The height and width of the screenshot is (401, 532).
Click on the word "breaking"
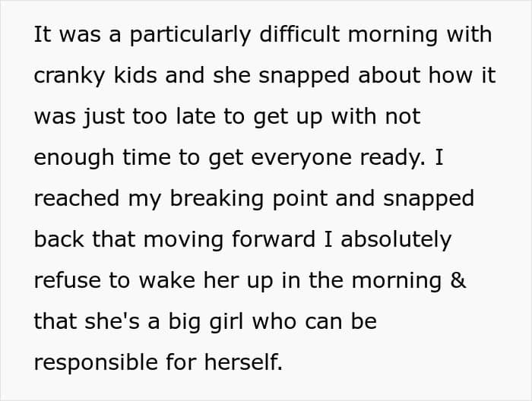coord(217,200)
